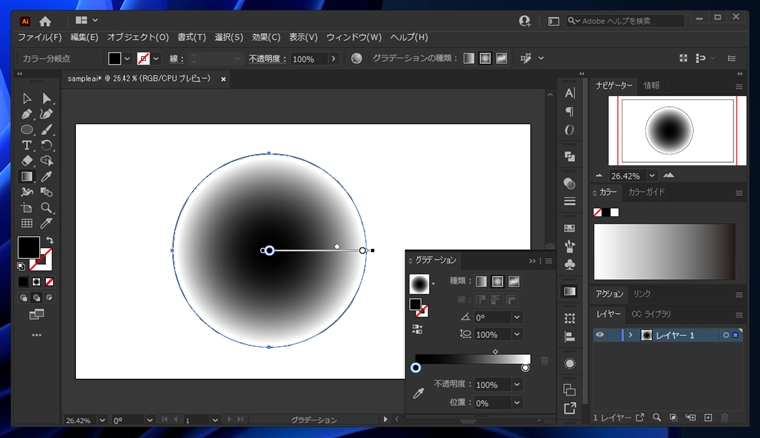This screenshot has height=438, width=760.
Task: Open angle dropdown in Gradient panel
Action: point(517,317)
